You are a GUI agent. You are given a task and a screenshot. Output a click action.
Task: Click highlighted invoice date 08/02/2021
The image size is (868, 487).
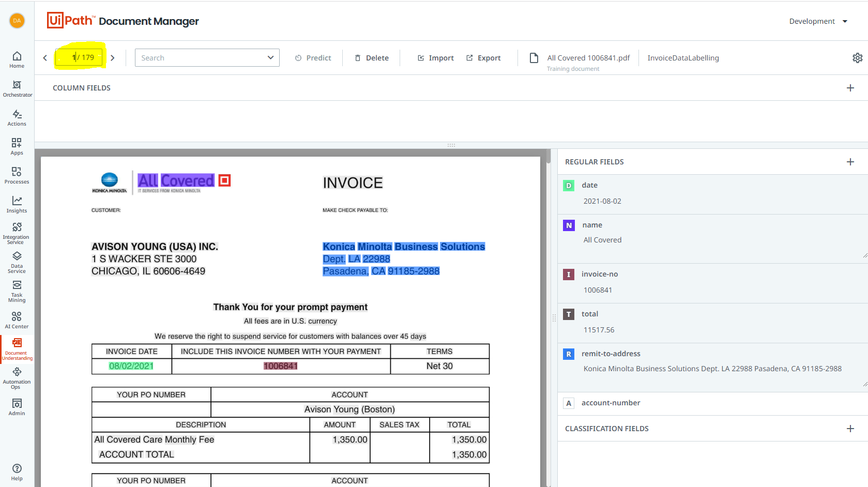tap(131, 366)
